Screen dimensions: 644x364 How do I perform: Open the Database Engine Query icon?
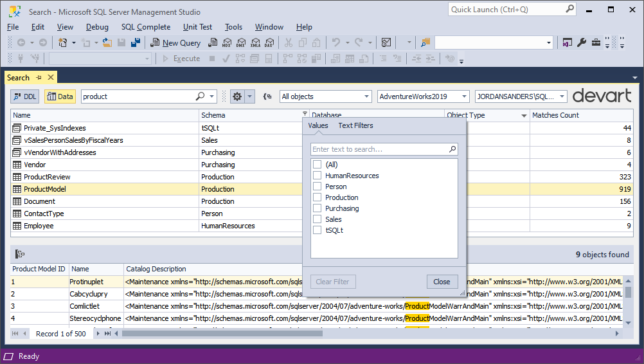click(213, 42)
